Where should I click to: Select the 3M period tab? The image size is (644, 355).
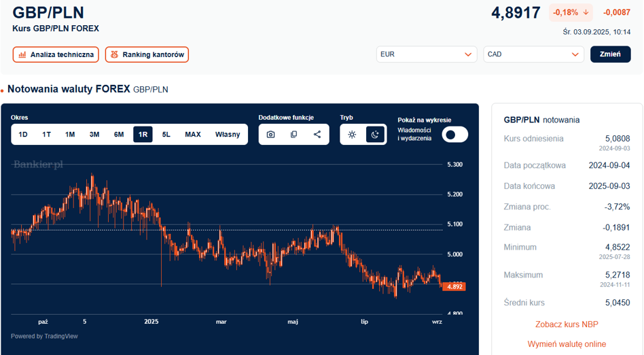[x=94, y=135]
